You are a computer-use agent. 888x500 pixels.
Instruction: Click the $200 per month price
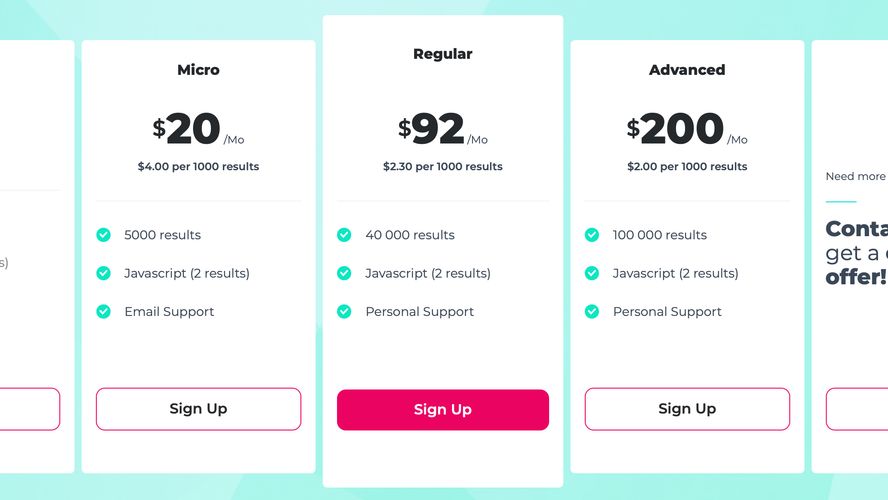coord(680,129)
